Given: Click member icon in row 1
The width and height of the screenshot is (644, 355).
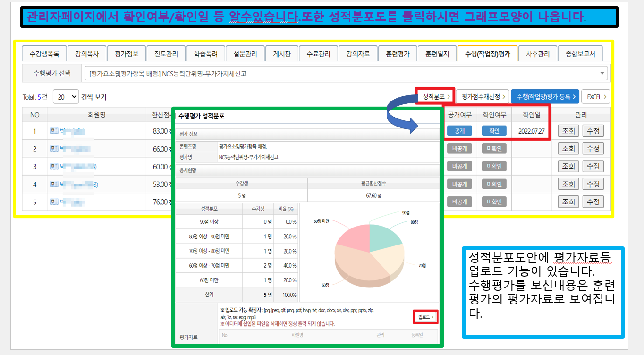Looking at the screenshot, I should [54, 131].
